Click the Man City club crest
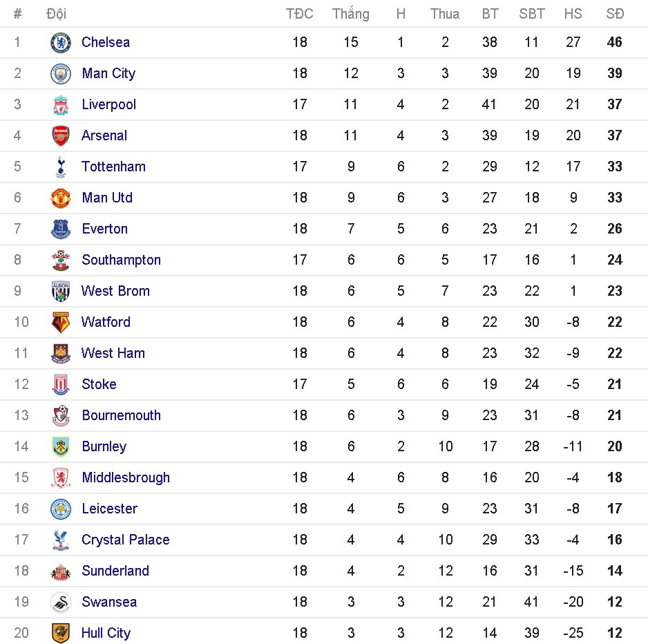 61,74
